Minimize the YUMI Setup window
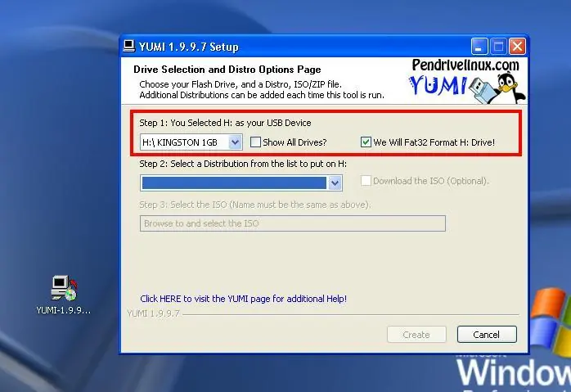The height and width of the screenshot is (392, 571). 479,47
